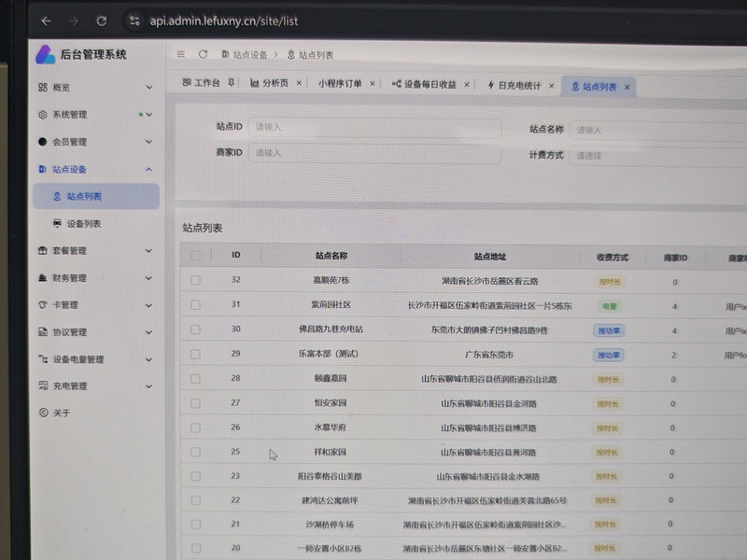Expand the 会员管理 chevron
Image resolution: width=747 pixels, height=560 pixels.
149,142
